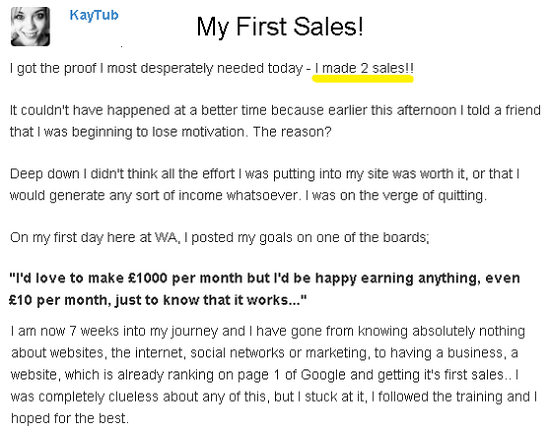Click the text "social networks or marketing"
Viewport: 550px width, 433px height.
[278, 353]
